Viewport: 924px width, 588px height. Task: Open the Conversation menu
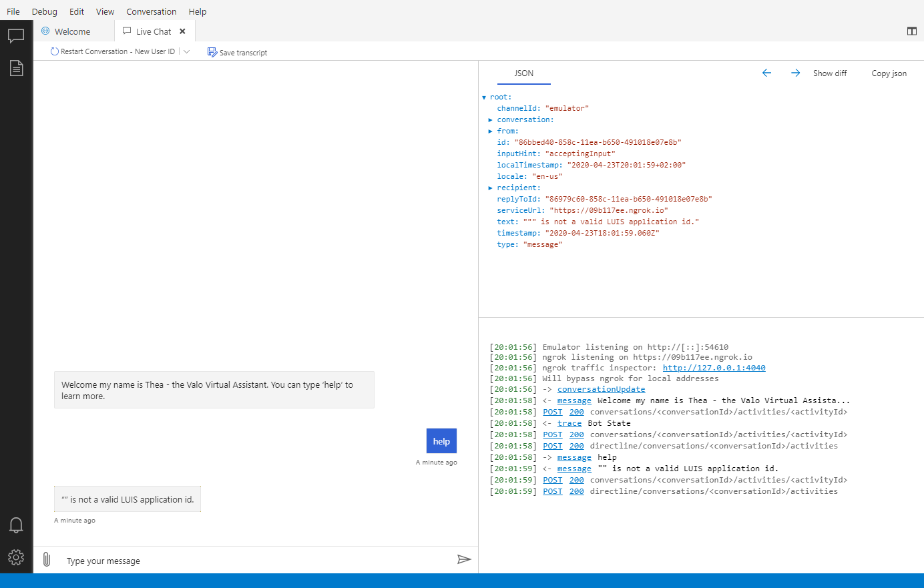click(151, 11)
